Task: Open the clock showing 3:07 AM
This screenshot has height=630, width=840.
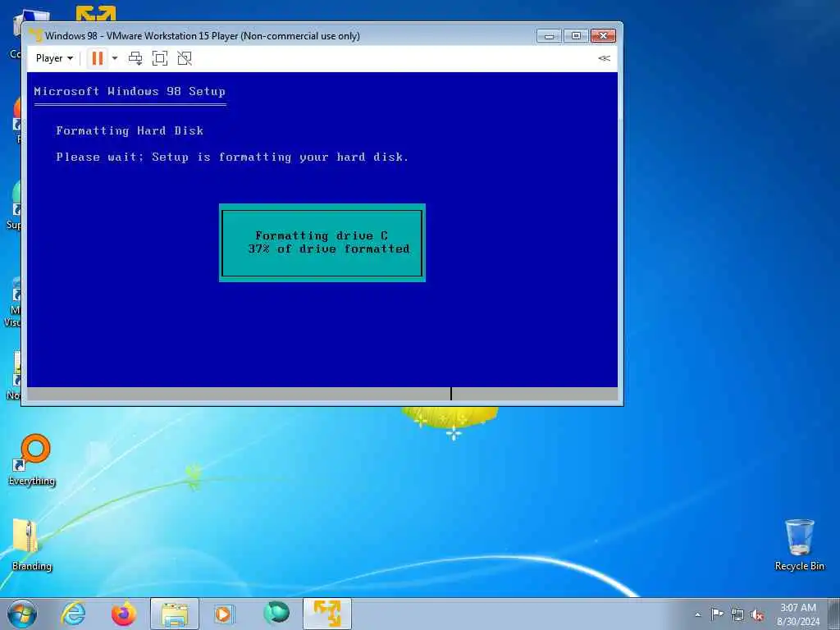Action: [x=798, y=614]
